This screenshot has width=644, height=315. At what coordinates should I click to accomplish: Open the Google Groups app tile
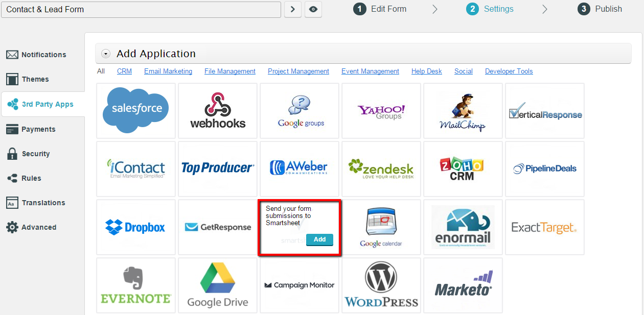(x=300, y=111)
